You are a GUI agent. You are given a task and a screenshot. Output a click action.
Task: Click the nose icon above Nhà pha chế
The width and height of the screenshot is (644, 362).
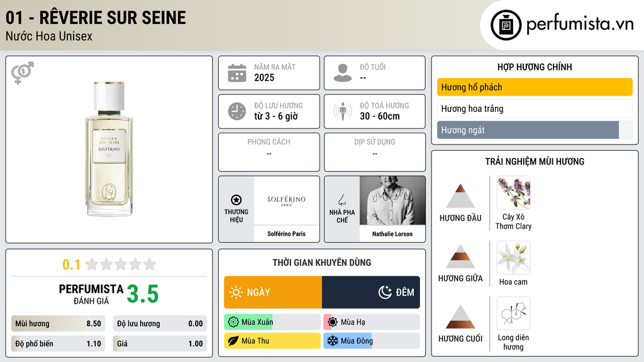[x=341, y=200]
